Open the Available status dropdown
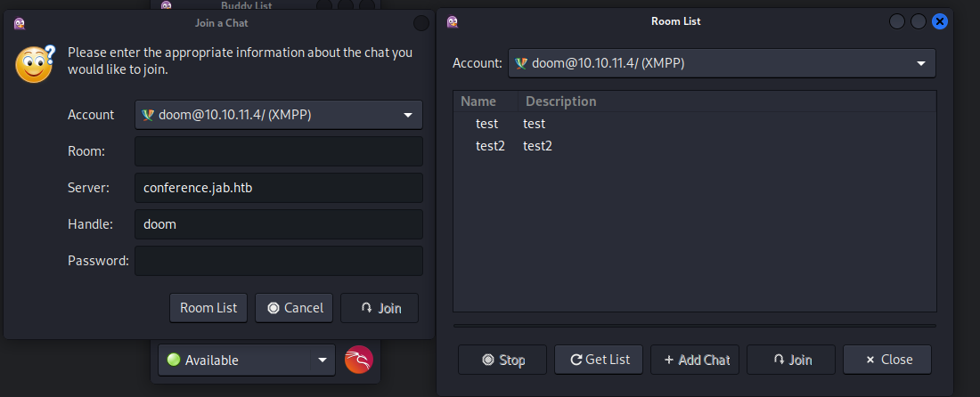This screenshot has width=980, height=397. click(x=322, y=361)
